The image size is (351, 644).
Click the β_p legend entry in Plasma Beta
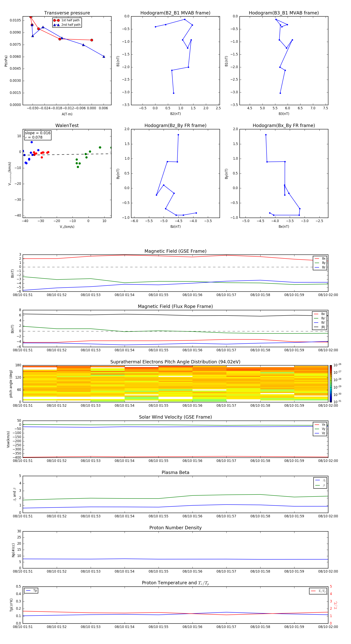pos(320,480)
